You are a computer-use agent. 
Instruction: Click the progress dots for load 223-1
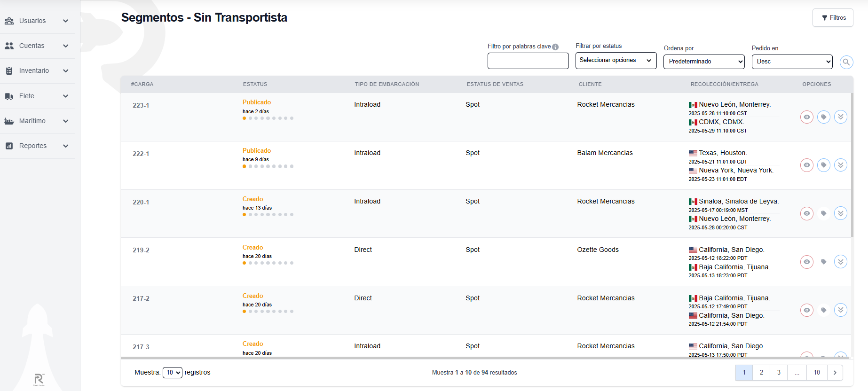[x=268, y=118]
